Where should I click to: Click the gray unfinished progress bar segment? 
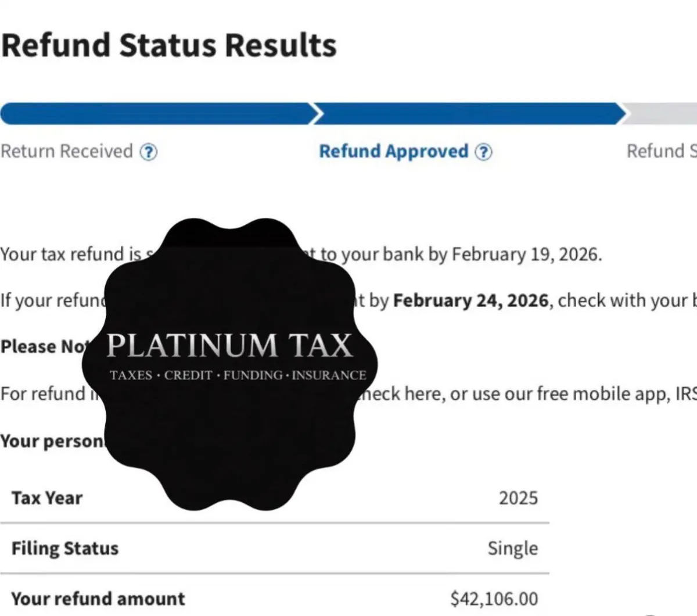[x=662, y=114]
